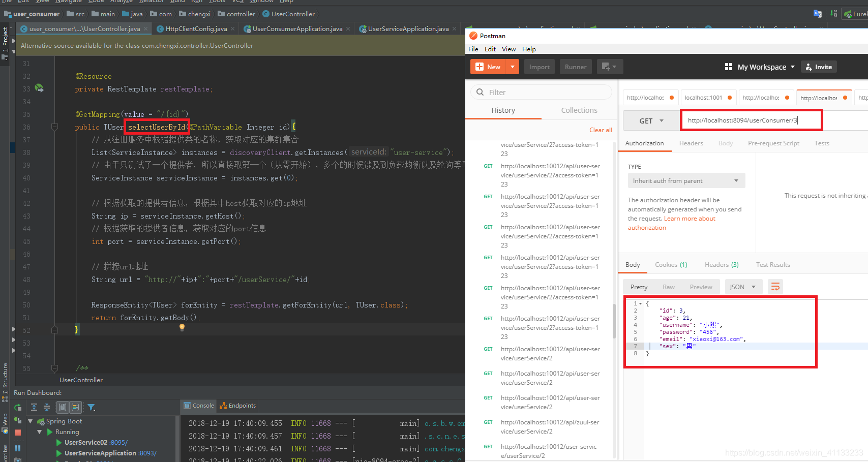Click the Postman history list scrollbar
The image size is (868, 462).
(x=614, y=320)
